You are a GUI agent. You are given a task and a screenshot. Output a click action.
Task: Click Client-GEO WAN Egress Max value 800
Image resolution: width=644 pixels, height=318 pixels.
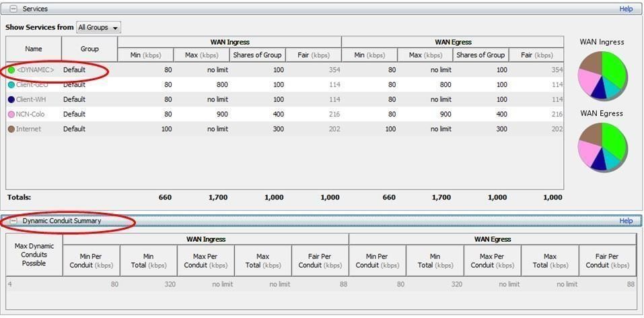(x=445, y=85)
